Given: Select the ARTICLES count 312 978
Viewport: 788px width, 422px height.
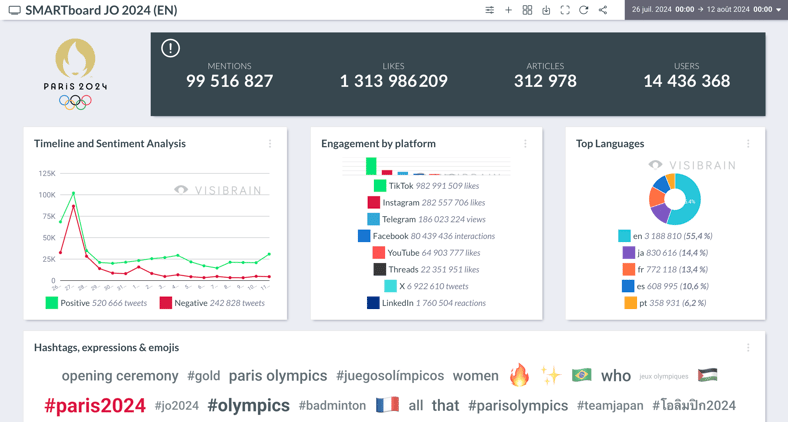Looking at the screenshot, I should pos(545,81).
